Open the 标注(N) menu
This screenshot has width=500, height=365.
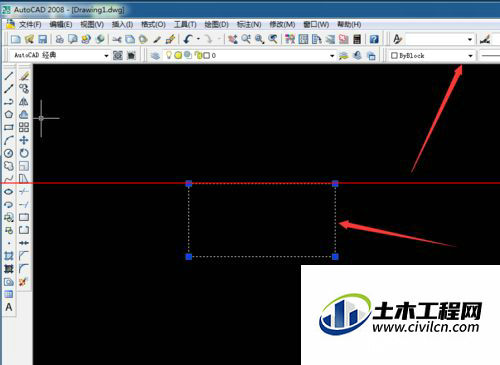[x=249, y=25]
